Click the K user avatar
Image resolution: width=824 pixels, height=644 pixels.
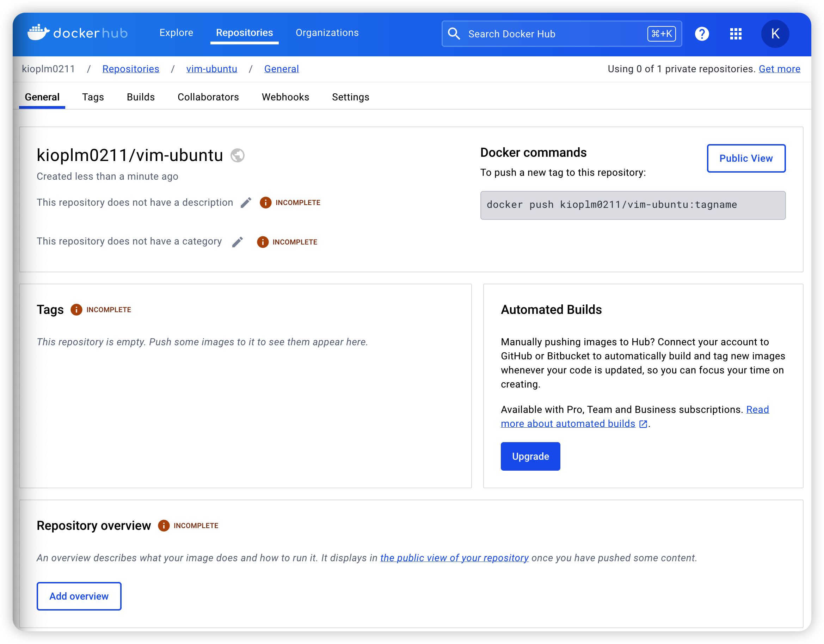click(775, 34)
